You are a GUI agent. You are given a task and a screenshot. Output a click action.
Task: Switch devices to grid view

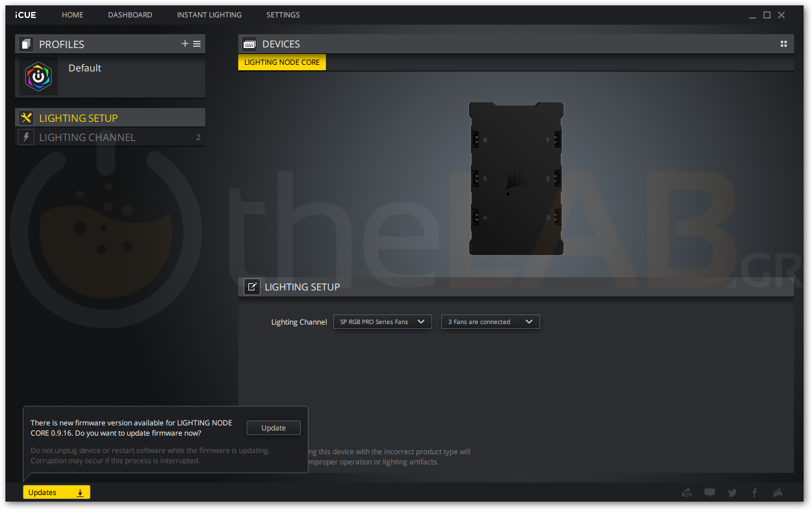(783, 44)
